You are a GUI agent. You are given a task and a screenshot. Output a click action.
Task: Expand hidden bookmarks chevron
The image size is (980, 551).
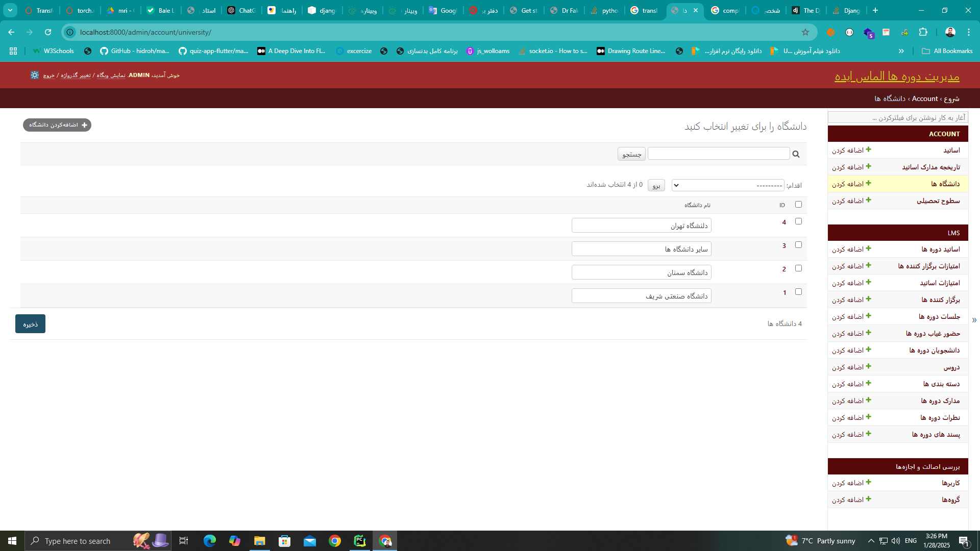(901, 51)
